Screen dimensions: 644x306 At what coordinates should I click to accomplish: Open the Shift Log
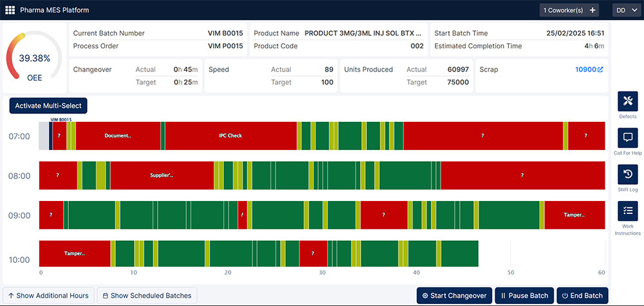coord(627,174)
